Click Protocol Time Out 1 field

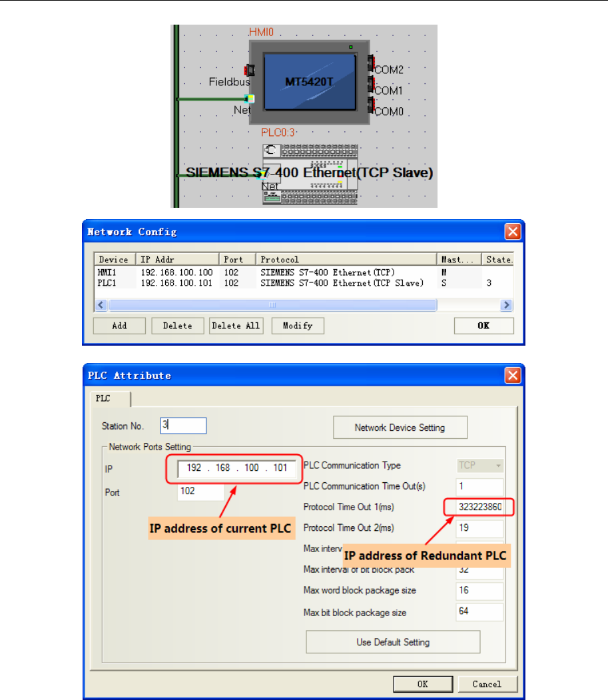479,507
